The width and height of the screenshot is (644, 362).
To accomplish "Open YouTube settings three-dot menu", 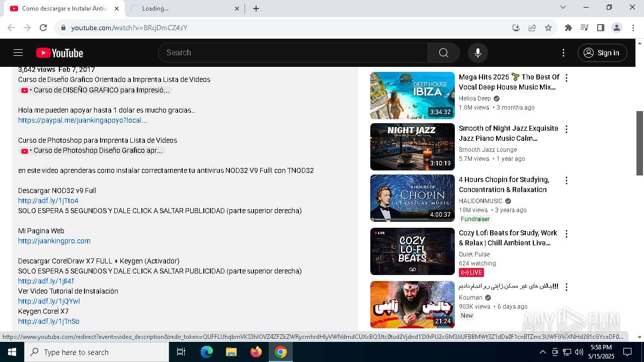I will (x=563, y=53).
